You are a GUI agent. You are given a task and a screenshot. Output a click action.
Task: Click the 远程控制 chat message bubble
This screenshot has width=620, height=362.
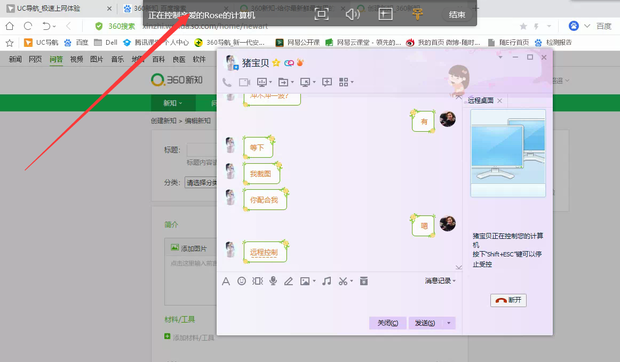(x=264, y=252)
